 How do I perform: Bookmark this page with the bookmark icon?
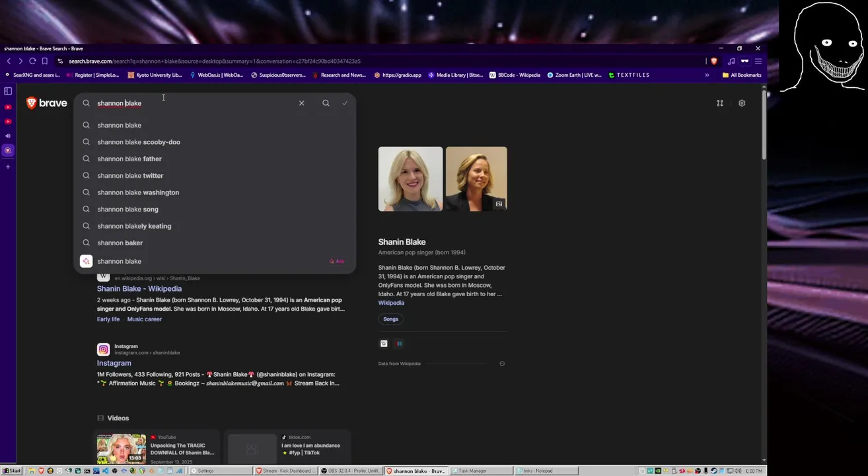[45, 61]
